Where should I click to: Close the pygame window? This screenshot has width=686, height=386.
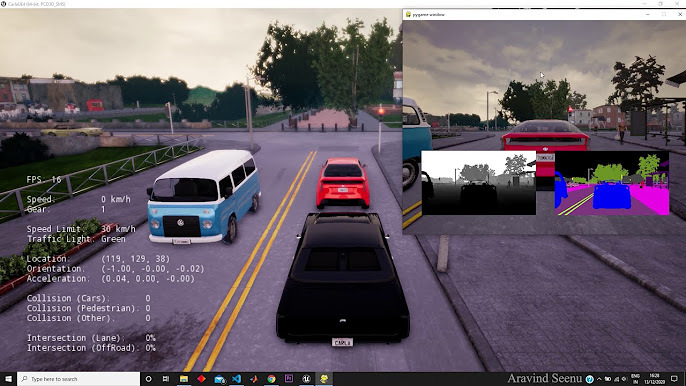pos(680,14)
